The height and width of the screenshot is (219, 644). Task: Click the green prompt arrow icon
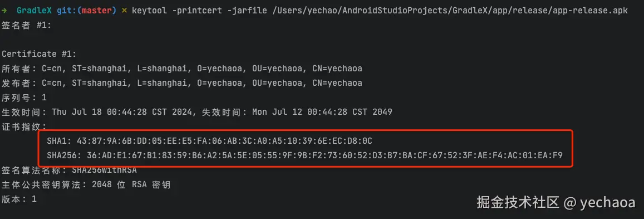(x=4, y=11)
